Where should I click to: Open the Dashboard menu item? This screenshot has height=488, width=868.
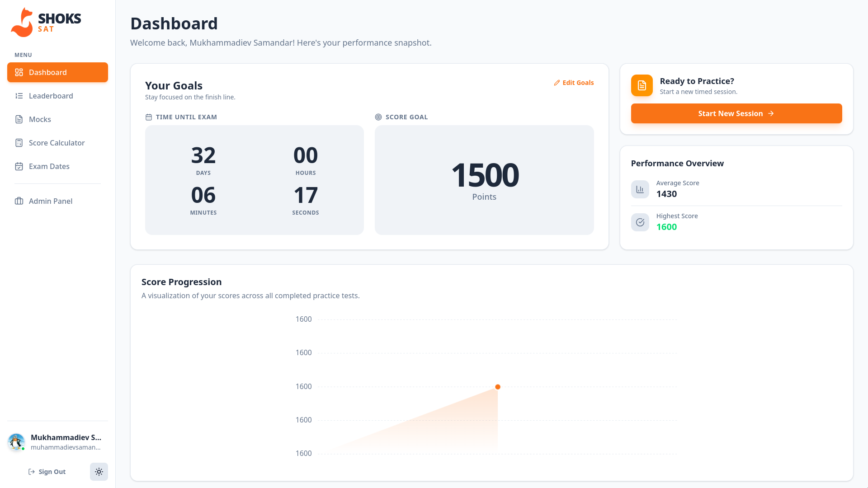point(57,72)
